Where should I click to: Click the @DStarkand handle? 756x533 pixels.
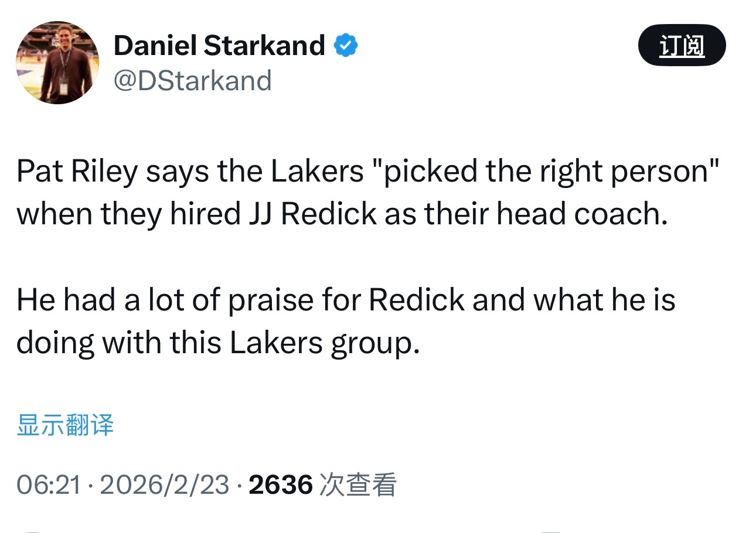coord(192,81)
